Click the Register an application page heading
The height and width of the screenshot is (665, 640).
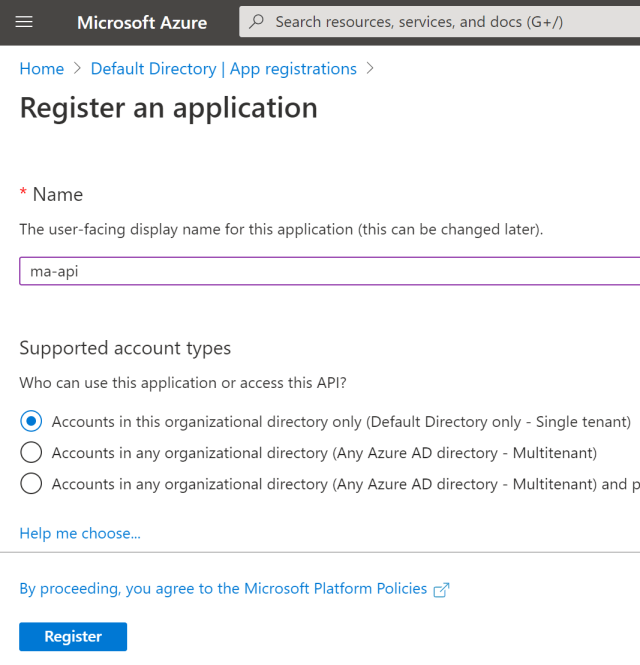point(168,108)
